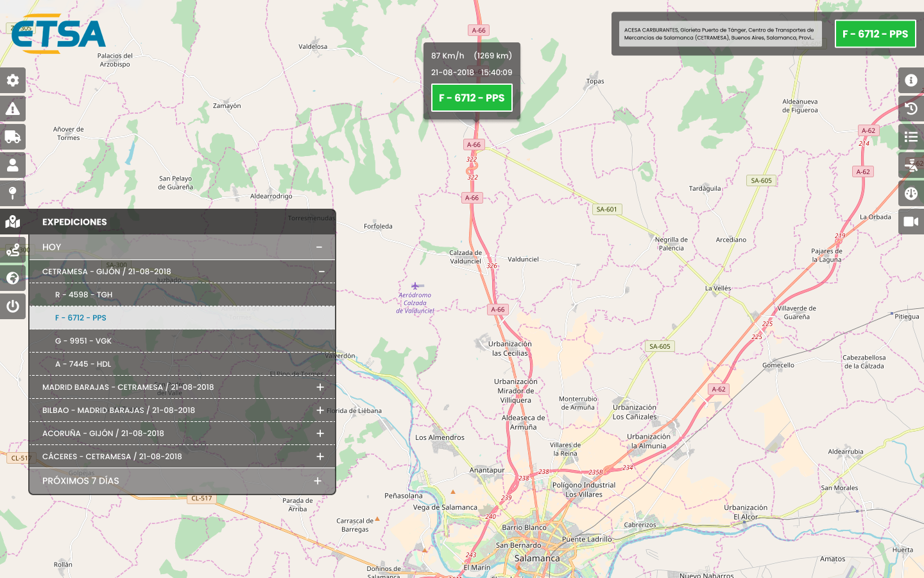Expand ACORUÑA - GIJÓN expedition
The image size is (924, 578).
pyautogui.click(x=320, y=433)
